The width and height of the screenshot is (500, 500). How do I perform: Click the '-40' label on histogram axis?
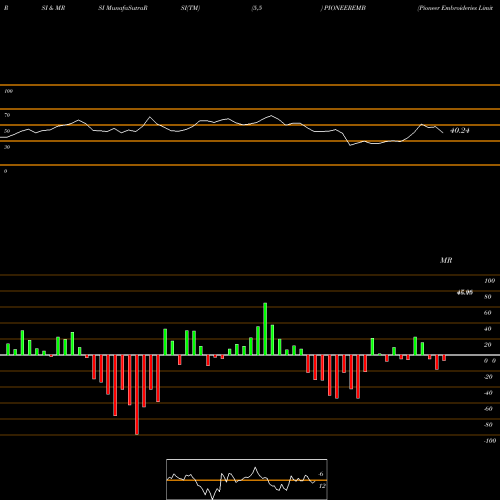pyautogui.click(x=488, y=393)
